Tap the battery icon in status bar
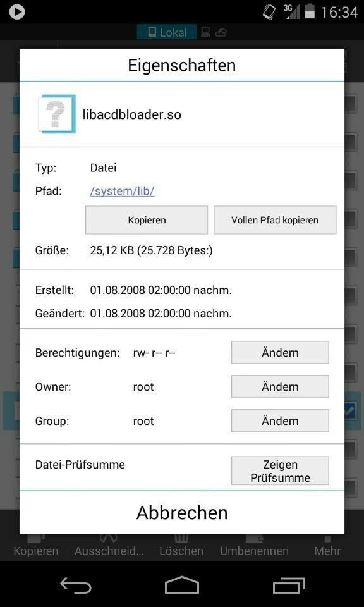 click(x=310, y=11)
